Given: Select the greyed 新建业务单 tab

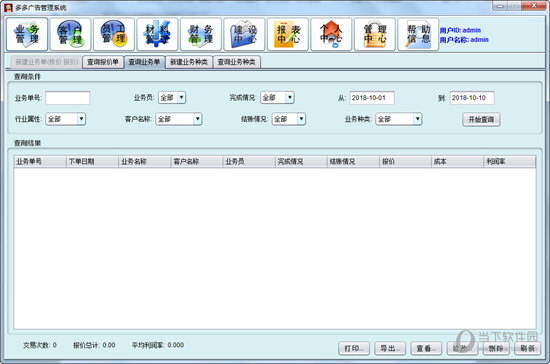Looking at the screenshot, I should click(47, 62).
